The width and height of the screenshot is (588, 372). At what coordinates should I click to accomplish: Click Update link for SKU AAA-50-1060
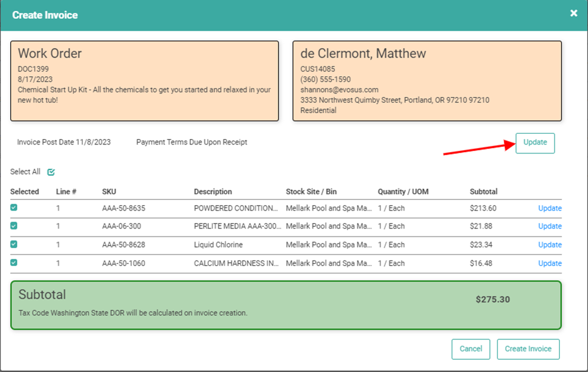[549, 263]
